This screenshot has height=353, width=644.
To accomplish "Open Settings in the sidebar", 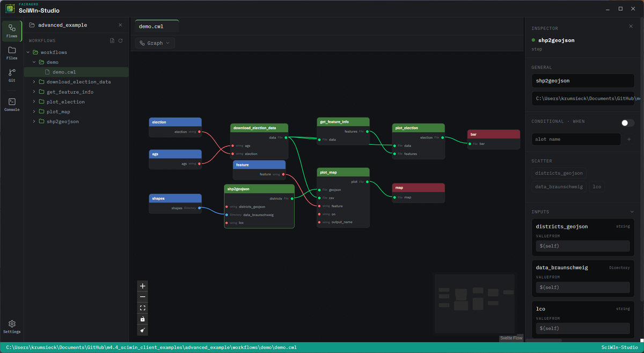I will (12, 327).
